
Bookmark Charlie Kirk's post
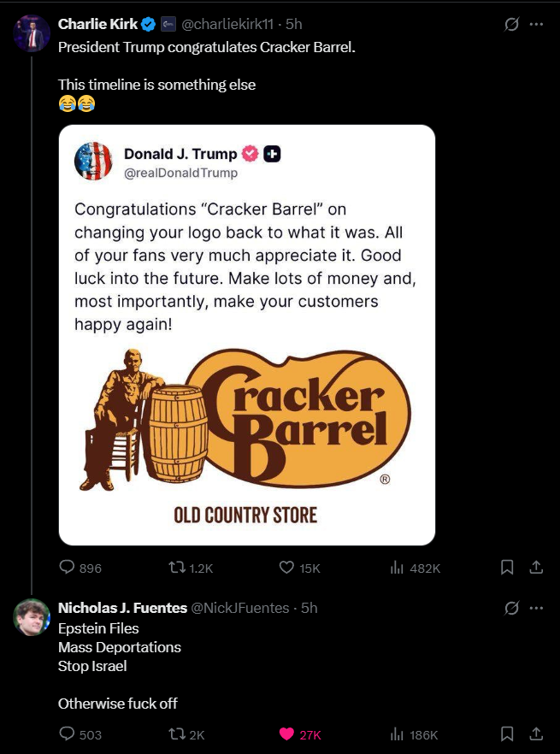(507, 567)
